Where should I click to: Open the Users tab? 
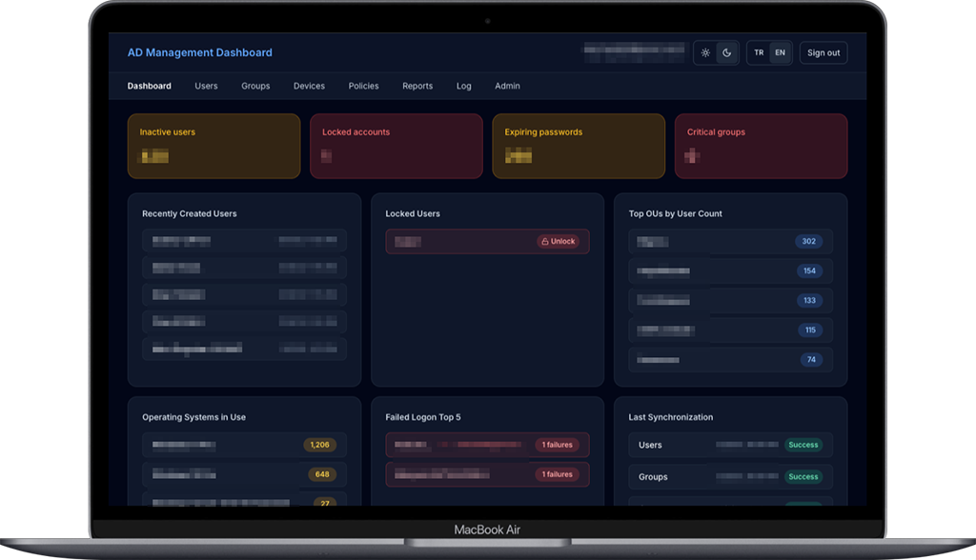pyautogui.click(x=206, y=86)
